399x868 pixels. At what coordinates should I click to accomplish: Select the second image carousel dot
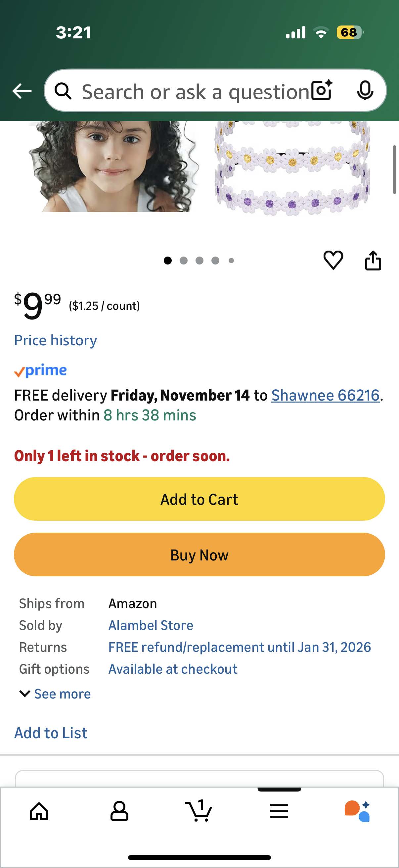184,261
